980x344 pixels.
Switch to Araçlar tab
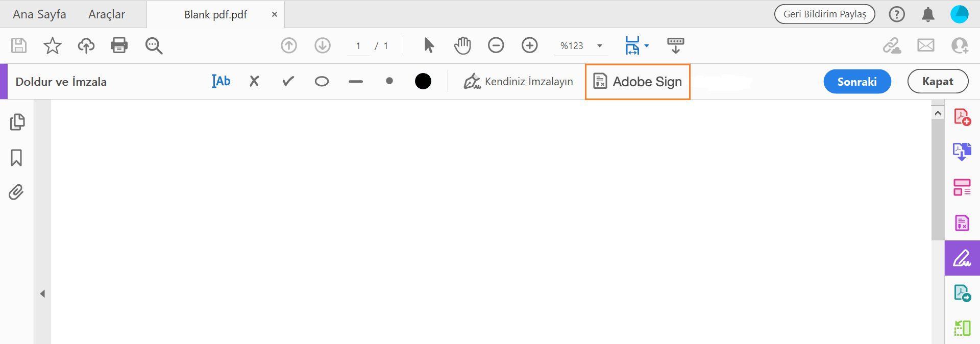(107, 14)
